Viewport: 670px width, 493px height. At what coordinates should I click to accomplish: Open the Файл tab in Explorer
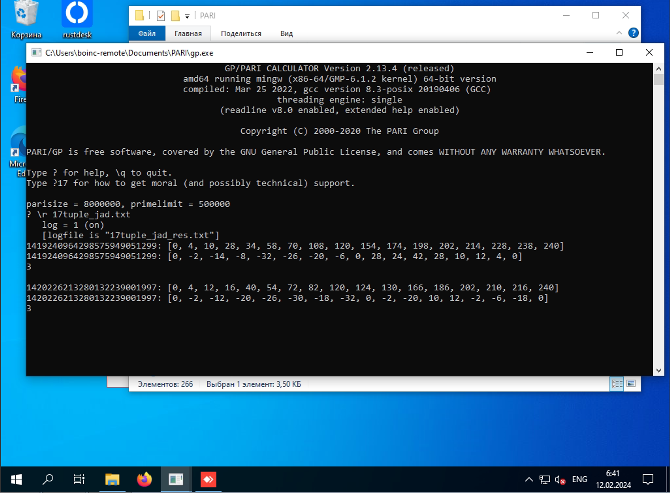[147, 33]
